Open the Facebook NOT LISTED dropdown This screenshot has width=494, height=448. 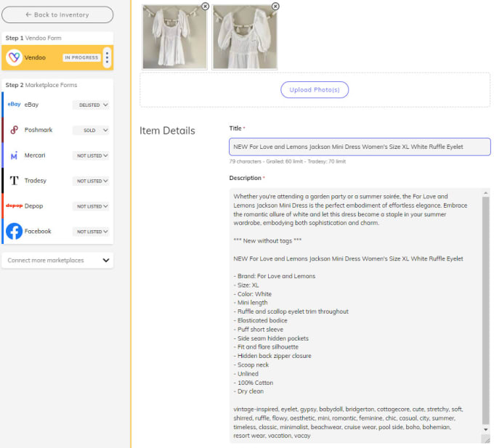tap(91, 232)
